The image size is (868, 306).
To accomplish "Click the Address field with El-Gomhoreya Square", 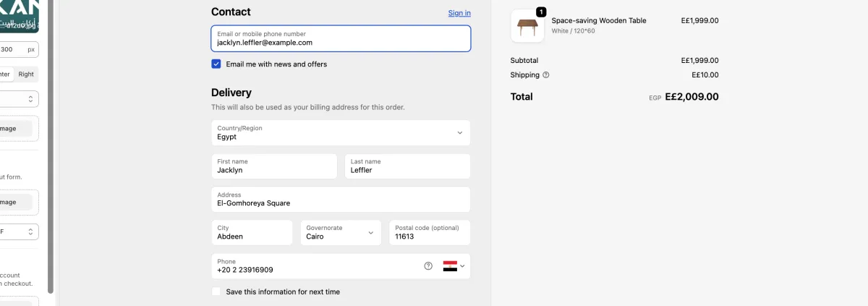I will [340, 200].
